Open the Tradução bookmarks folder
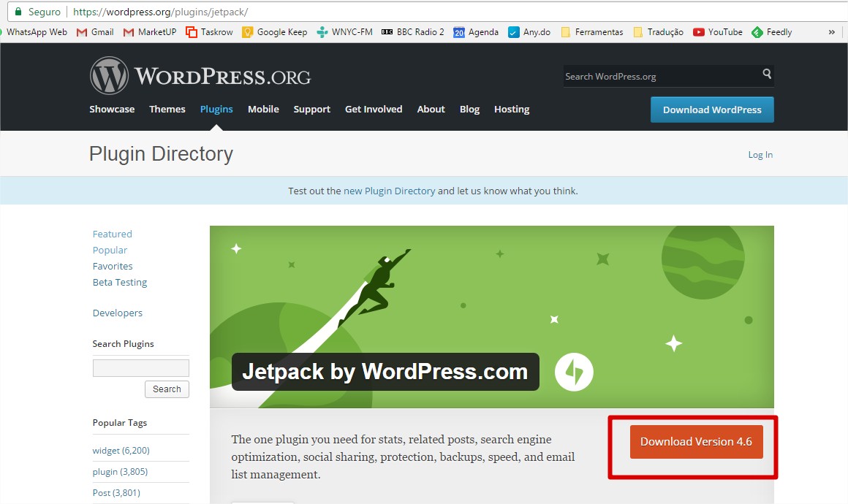This screenshot has height=504, width=848. [659, 32]
